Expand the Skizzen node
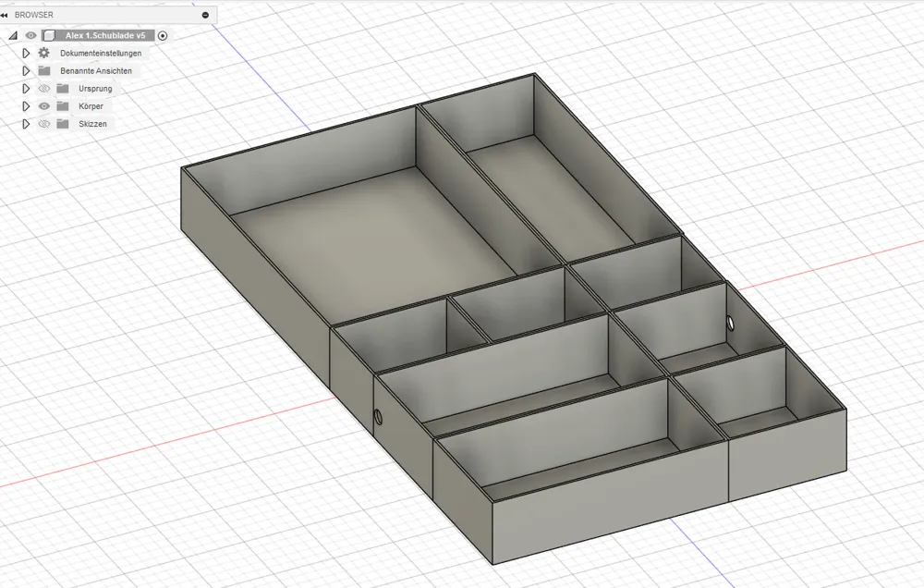 [x=25, y=124]
